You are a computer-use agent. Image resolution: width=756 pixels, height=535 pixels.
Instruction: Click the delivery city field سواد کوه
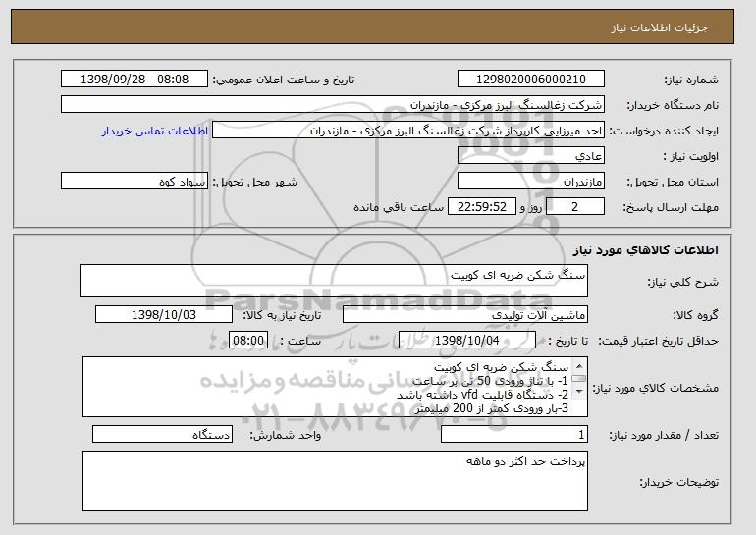(x=135, y=182)
